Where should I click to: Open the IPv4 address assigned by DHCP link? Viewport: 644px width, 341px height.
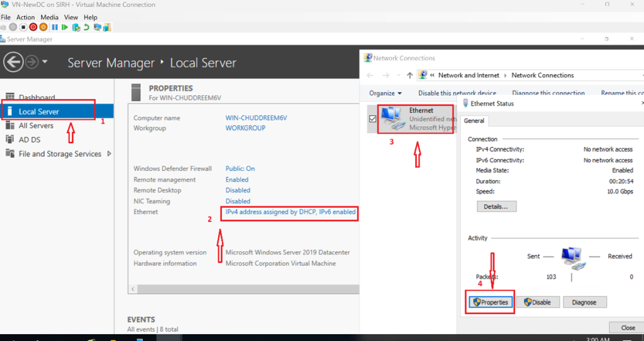point(291,212)
